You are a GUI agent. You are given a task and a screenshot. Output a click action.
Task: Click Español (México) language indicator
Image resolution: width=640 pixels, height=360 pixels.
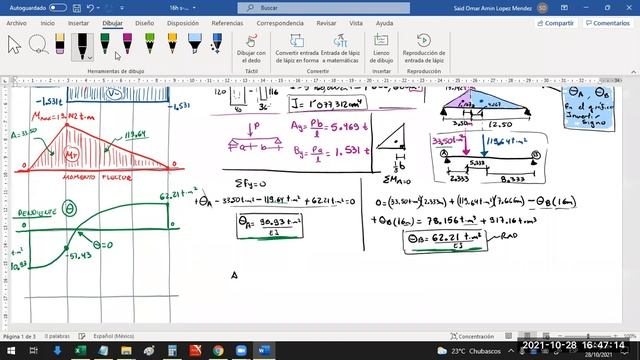pyautogui.click(x=113, y=336)
